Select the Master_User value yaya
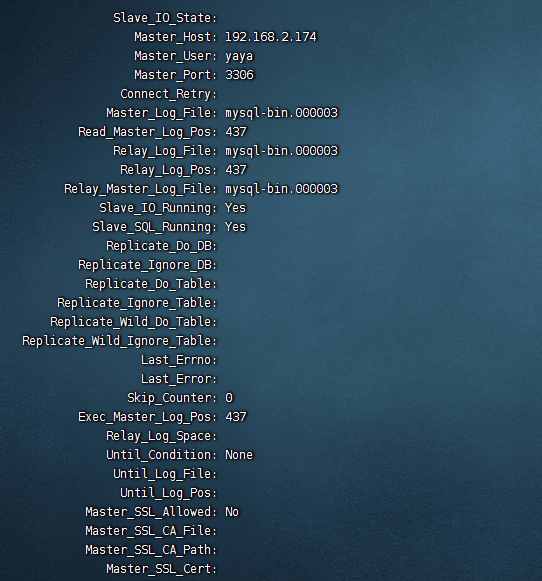The height and width of the screenshot is (581, 542). pyautogui.click(x=239, y=56)
